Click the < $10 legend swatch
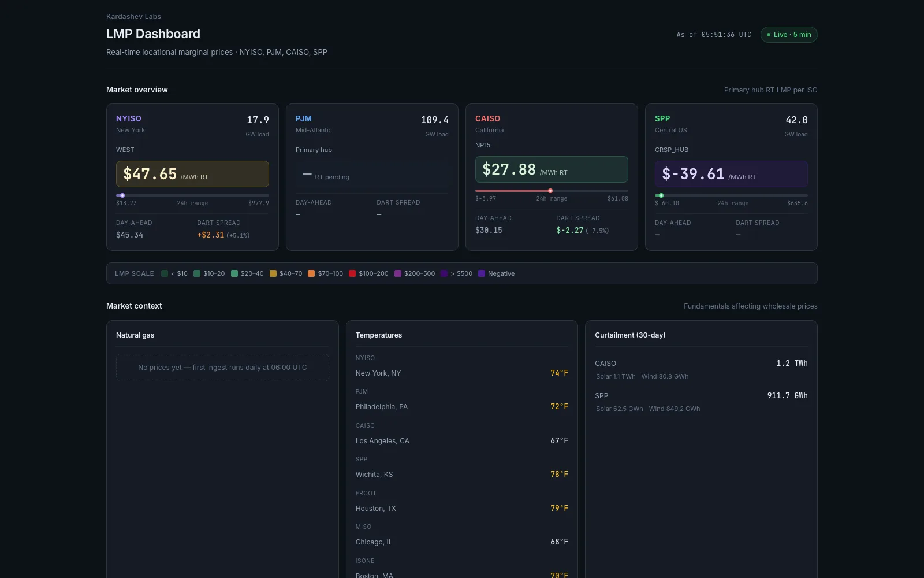This screenshot has width=924, height=578. point(165,273)
